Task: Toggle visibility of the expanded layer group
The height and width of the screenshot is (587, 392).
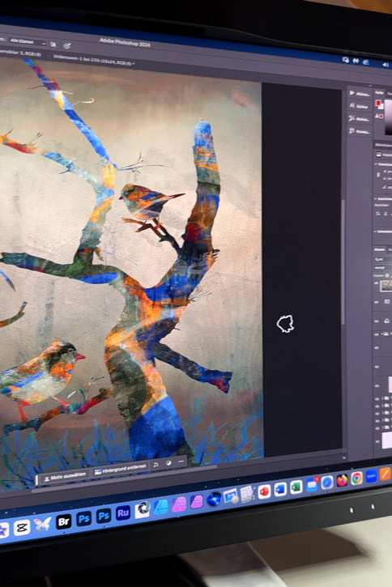Action: [377, 334]
